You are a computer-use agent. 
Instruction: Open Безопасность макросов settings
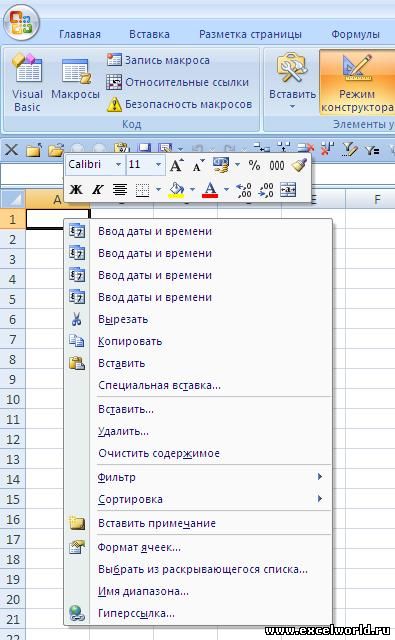(x=180, y=104)
